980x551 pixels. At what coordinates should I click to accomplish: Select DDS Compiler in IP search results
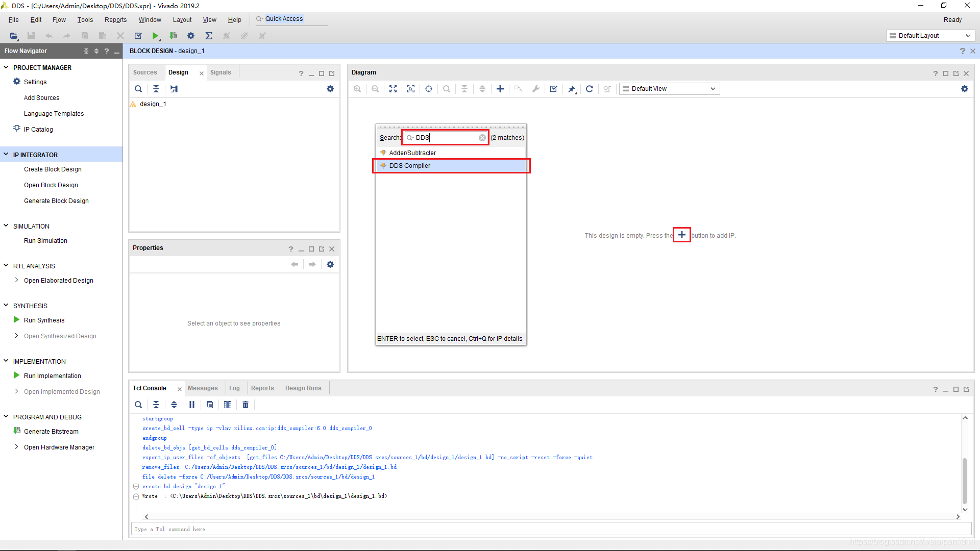click(451, 166)
